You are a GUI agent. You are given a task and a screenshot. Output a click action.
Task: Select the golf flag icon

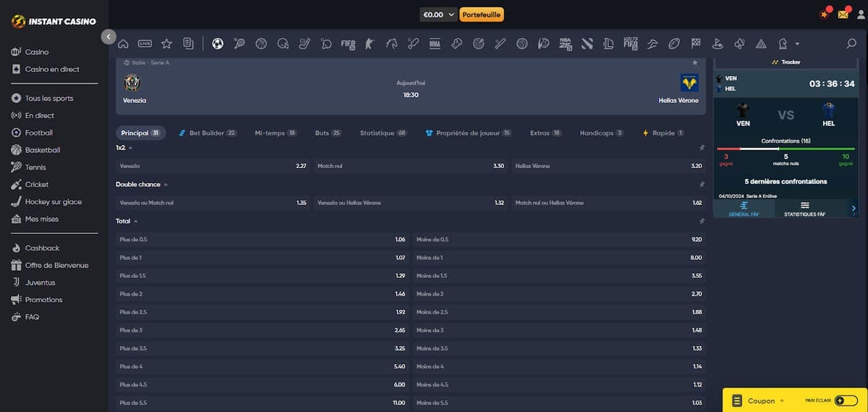pyautogui.click(x=718, y=43)
